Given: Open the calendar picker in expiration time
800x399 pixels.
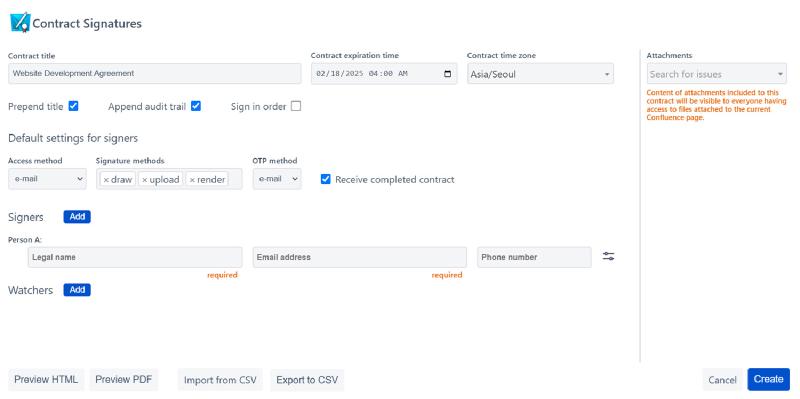Looking at the screenshot, I should [x=447, y=73].
